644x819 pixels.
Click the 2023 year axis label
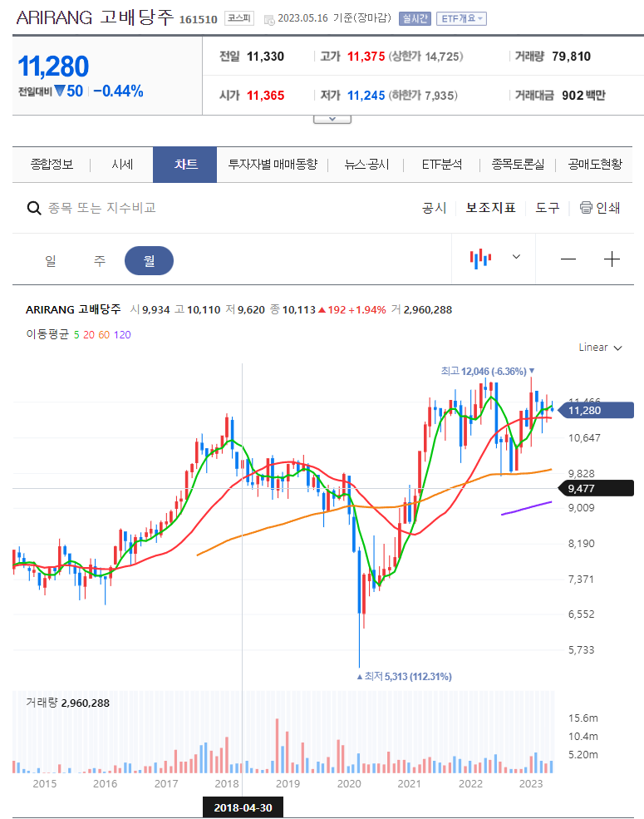[x=531, y=783]
